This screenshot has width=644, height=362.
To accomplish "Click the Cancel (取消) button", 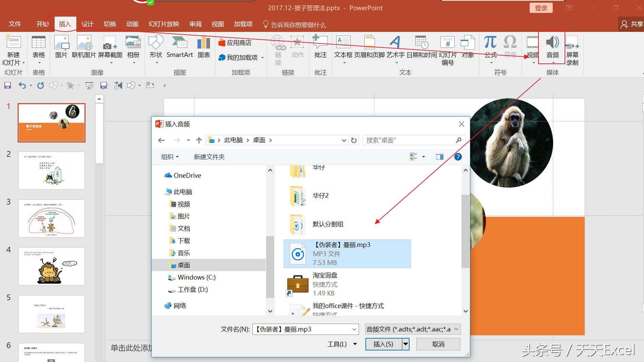I will coord(438,344).
